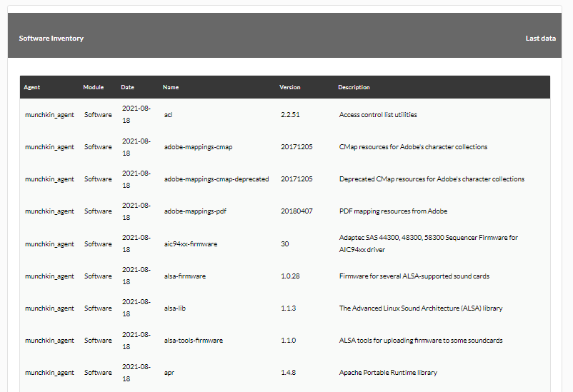Click the Description column header
This screenshot has width=573, height=392.
354,87
